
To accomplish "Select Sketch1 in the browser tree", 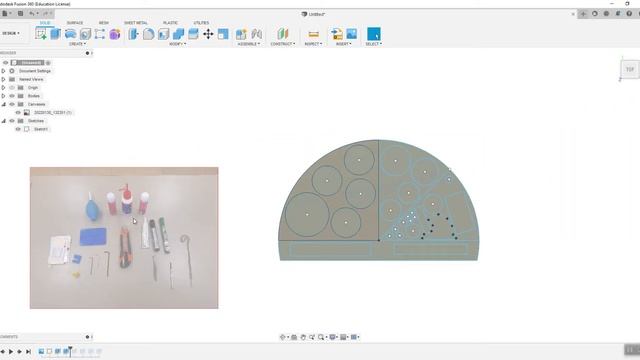I will pos(40,129).
